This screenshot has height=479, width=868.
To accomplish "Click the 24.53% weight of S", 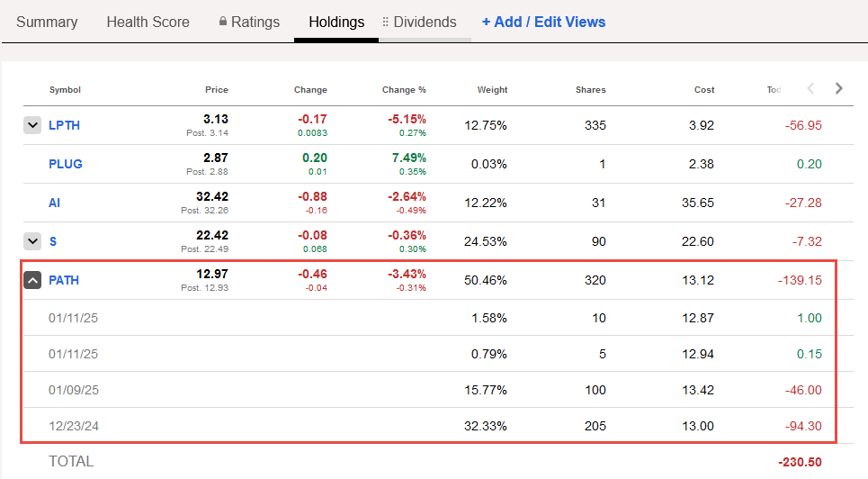I will (x=486, y=241).
